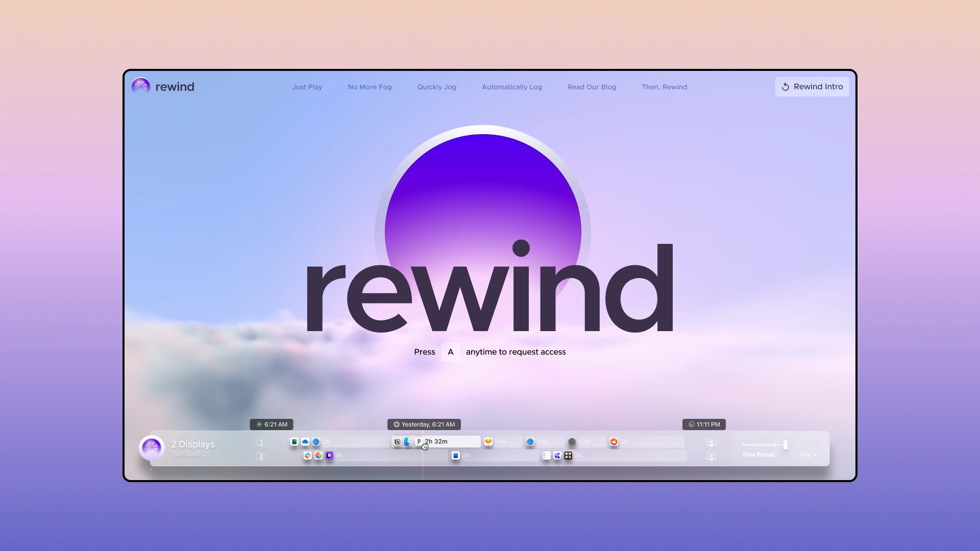Toggle the lower display broadcast icon

(712, 456)
